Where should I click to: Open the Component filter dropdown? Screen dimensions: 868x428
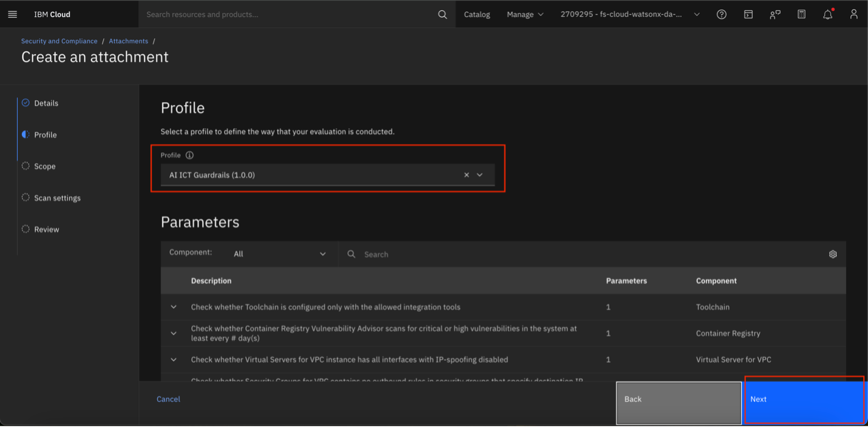click(279, 254)
